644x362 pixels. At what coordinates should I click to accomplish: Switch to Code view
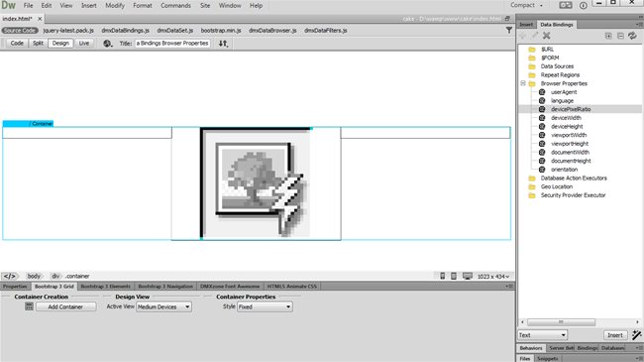pos(17,44)
